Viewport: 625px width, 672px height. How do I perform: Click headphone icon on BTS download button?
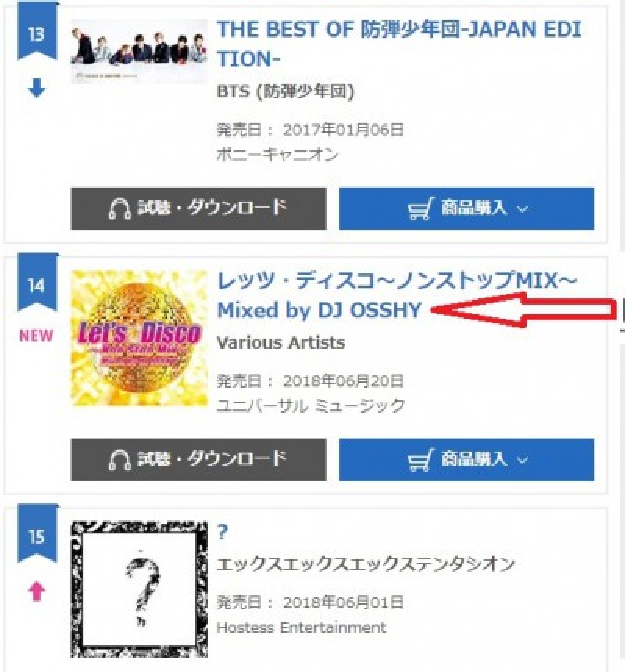pos(120,209)
